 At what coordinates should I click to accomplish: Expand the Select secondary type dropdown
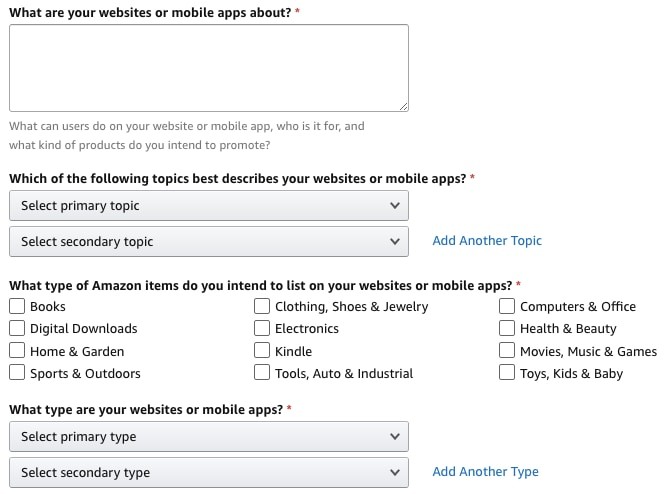coord(209,473)
